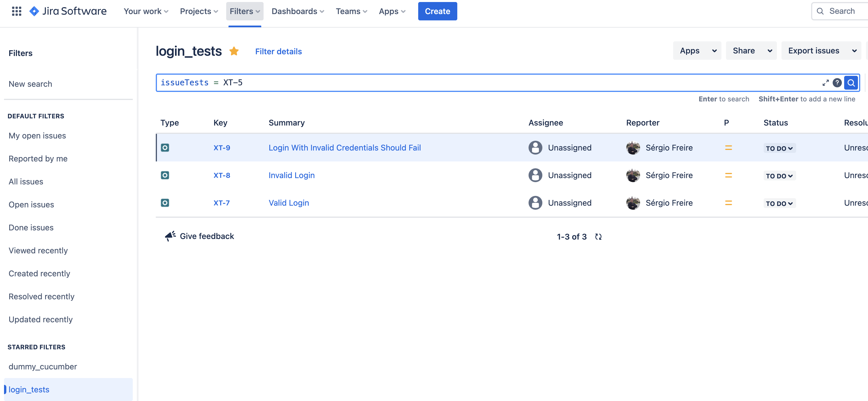Click the Give feedback text button
868x401 pixels.
tap(207, 236)
